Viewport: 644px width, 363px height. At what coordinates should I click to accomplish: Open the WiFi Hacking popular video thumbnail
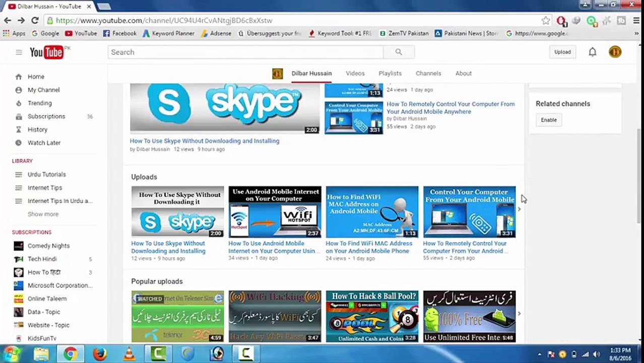pyautogui.click(x=275, y=316)
